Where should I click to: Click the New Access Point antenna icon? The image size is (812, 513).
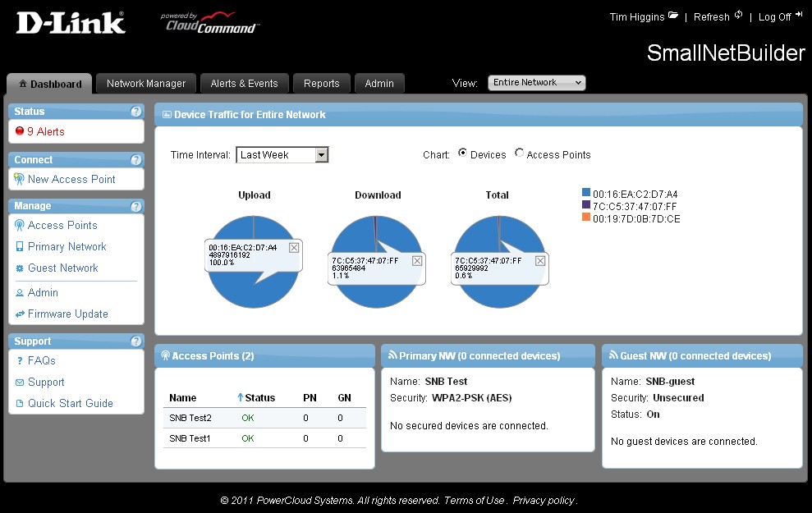(19, 179)
